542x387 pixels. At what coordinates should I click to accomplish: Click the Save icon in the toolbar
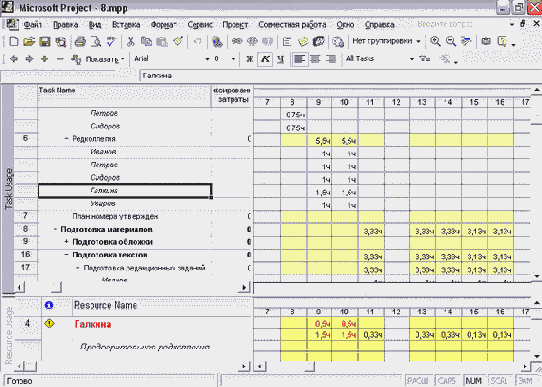pyautogui.click(x=45, y=42)
